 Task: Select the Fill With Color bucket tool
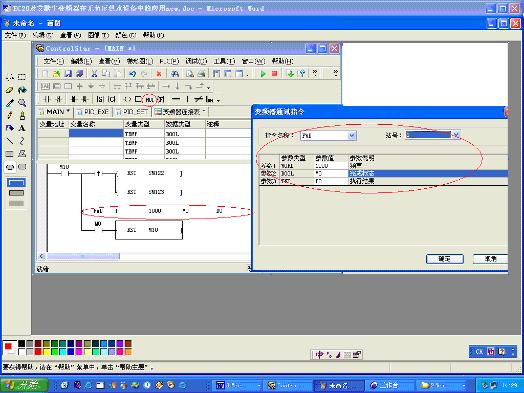(22, 90)
